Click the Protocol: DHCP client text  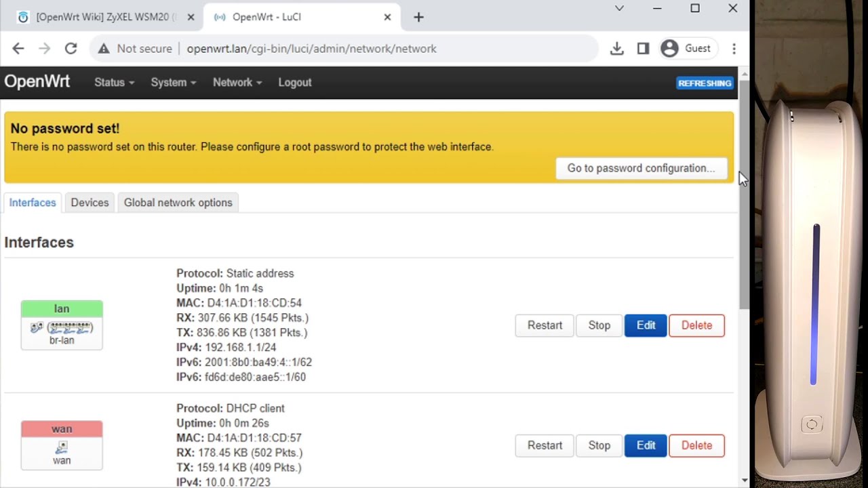231,408
